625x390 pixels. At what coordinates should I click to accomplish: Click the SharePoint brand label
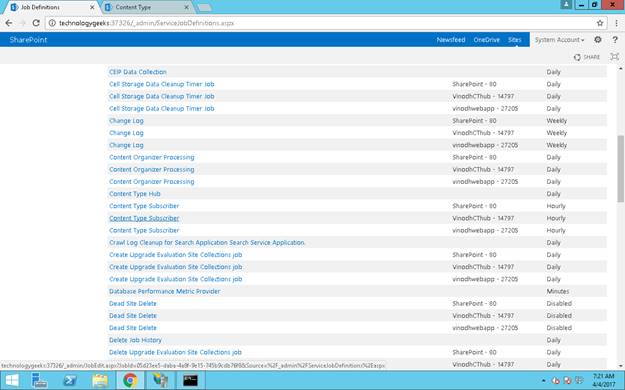[x=28, y=39]
